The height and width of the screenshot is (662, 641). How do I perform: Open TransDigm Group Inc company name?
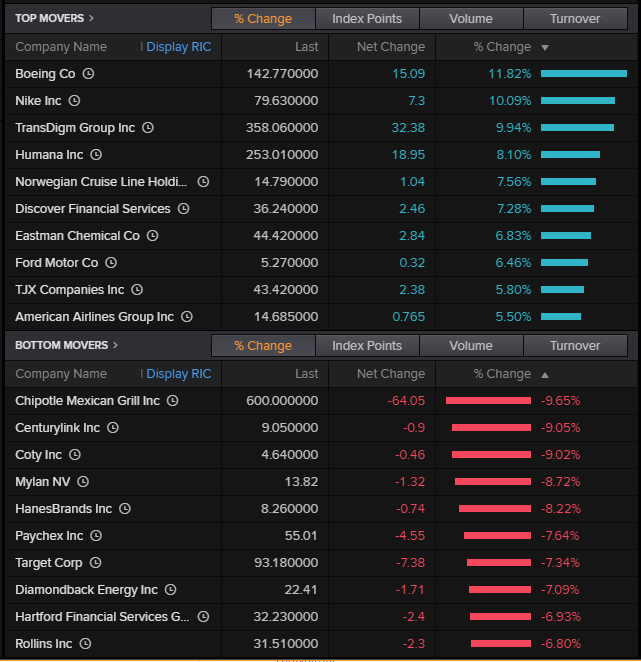click(75, 128)
